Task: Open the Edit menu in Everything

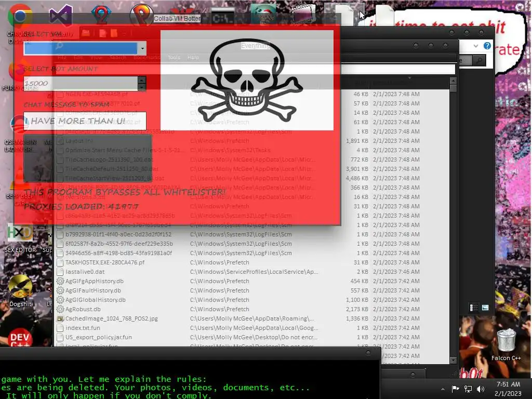Action: [x=78, y=58]
